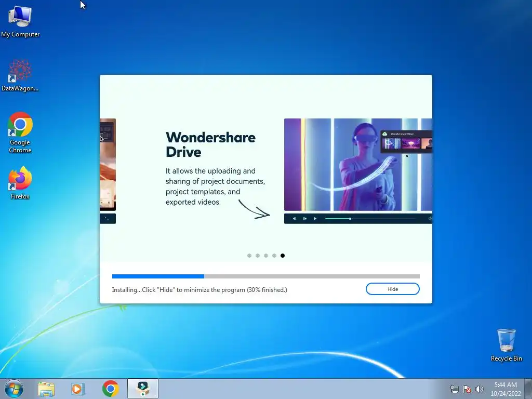
Task: Select the first carousel dot indicator
Action: (249, 256)
